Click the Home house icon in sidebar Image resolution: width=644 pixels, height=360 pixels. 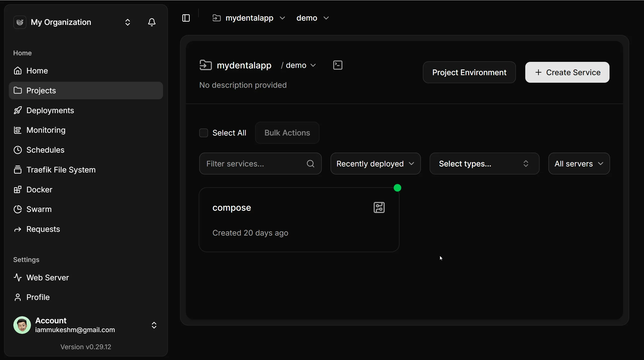18,71
